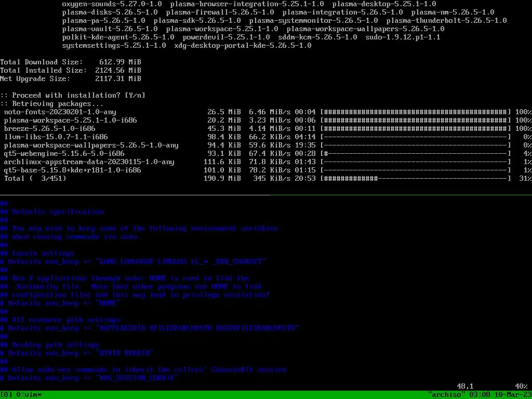Viewport: 532px width, 399px height.
Task: Click wallpapers remaining time 19:35
Action: tap(305, 145)
